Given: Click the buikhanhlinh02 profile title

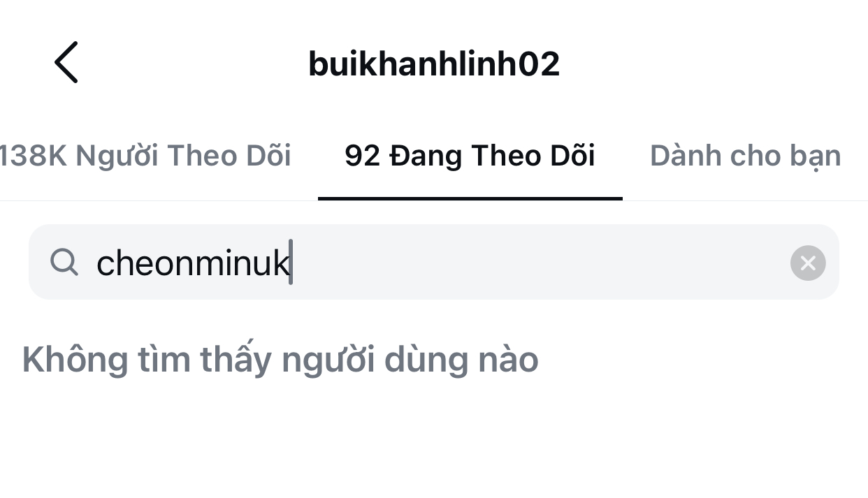Looking at the screenshot, I should coord(433,62).
